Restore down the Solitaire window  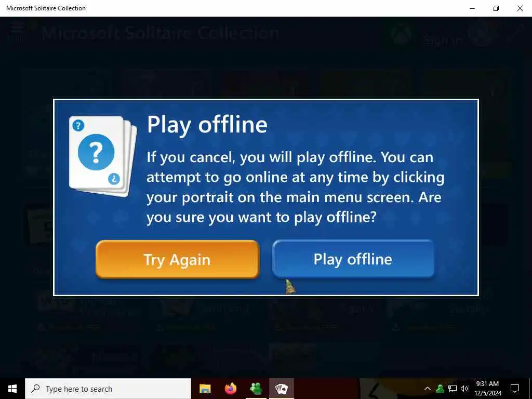(x=496, y=8)
